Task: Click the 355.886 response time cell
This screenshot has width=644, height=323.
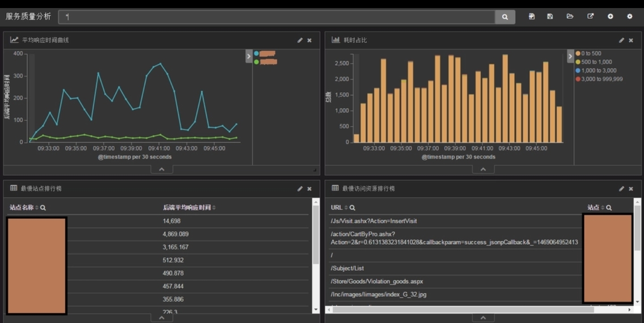Action: click(x=173, y=299)
